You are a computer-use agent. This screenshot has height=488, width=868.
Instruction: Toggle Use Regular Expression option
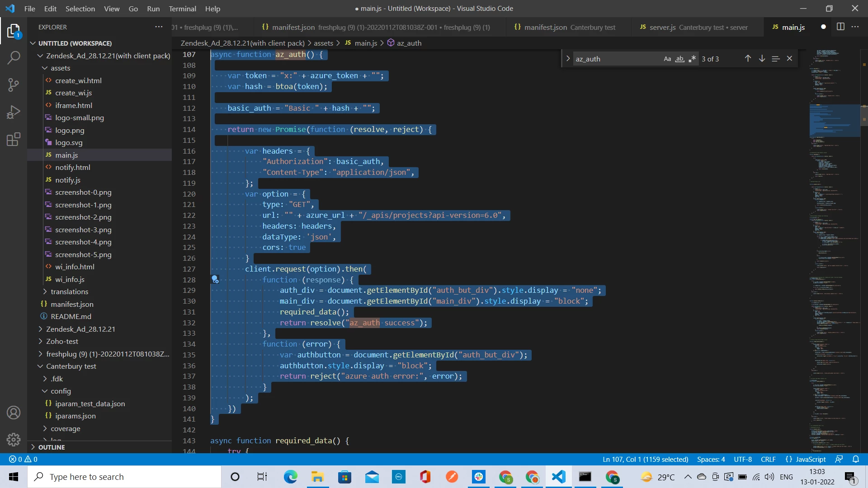point(692,59)
